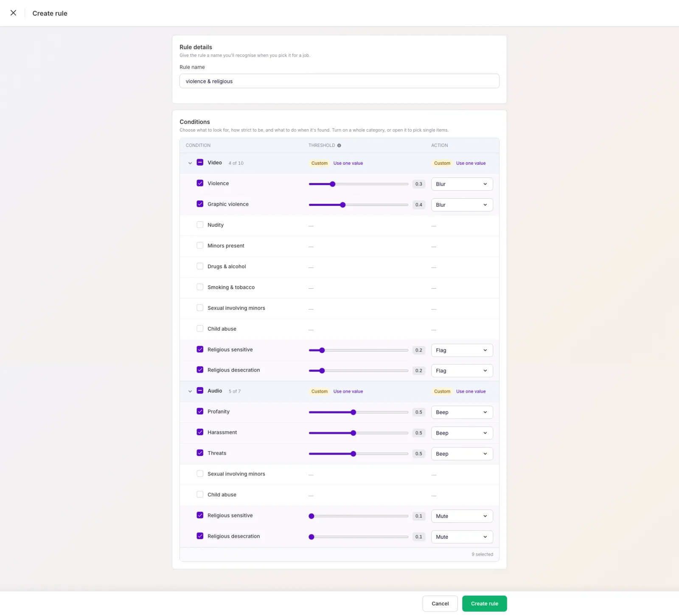The height and width of the screenshot is (616, 679).
Task: Toggle the Audio category checkbox
Action: 200,391
